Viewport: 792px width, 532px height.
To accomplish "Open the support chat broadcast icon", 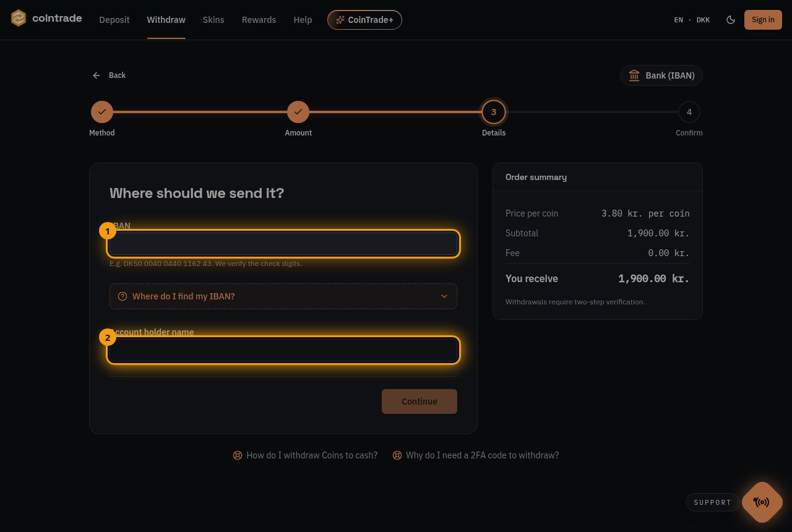I will point(762,502).
